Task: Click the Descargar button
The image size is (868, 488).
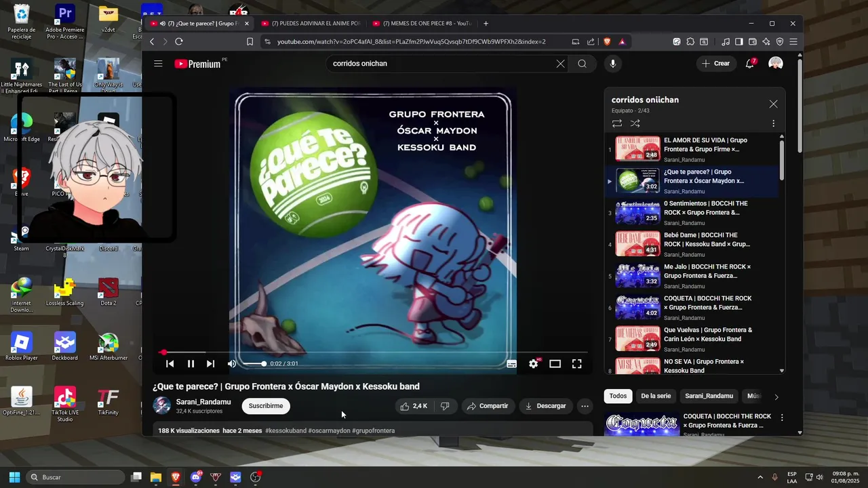Action: (545, 406)
